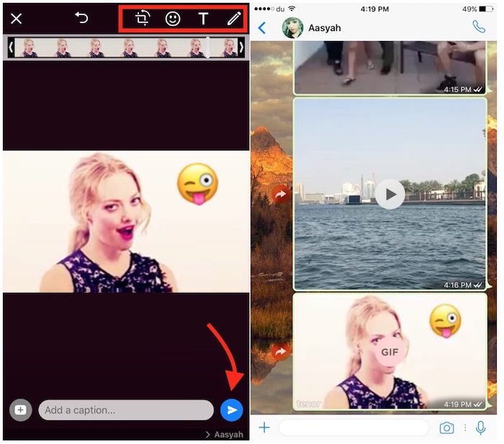
Task: Send the GIF with blue arrow button
Action: [232, 409]
